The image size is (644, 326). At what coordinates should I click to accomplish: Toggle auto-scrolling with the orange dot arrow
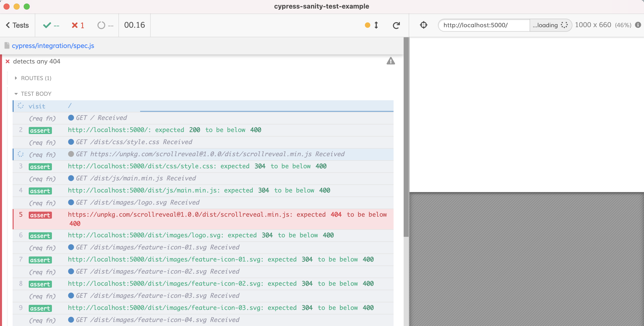pos(372,25)
